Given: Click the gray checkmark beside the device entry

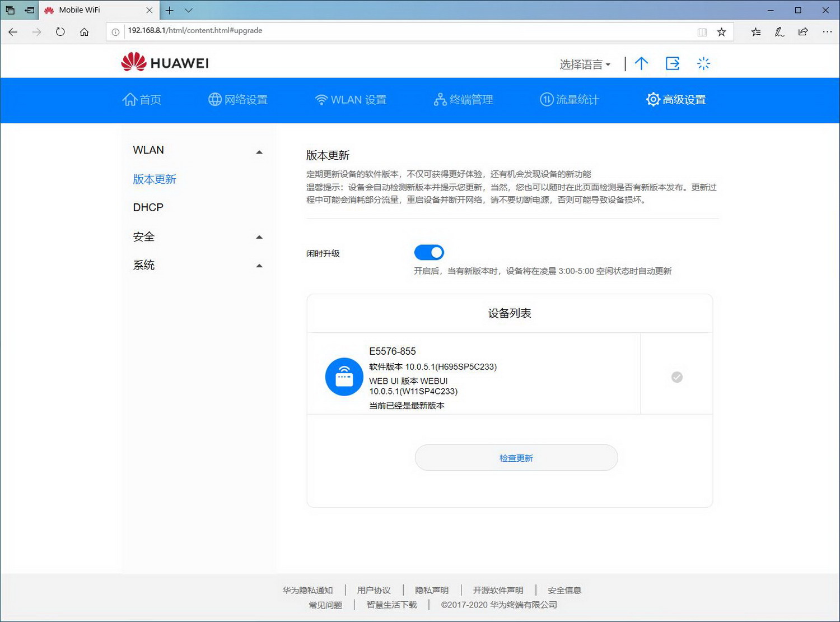Looking at the screenshot, I should [x=676, y=377].
